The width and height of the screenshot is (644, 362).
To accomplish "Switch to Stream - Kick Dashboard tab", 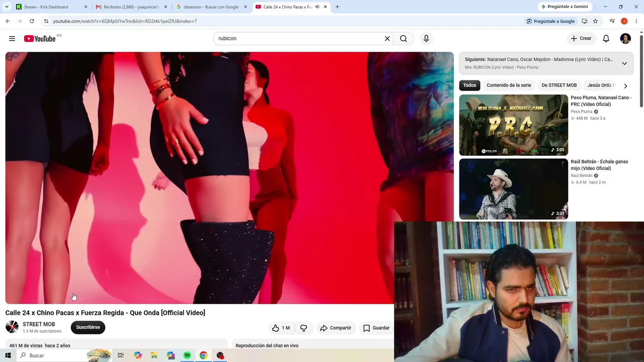I will point(52,7).
